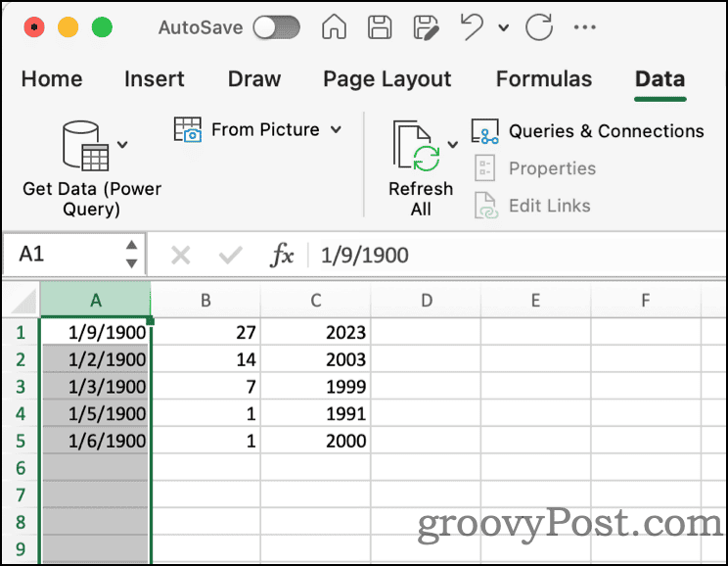This screenshot has height=566, width=728.
Task: Select column D header
Action: pyautogui.click(x=427, y=301)
